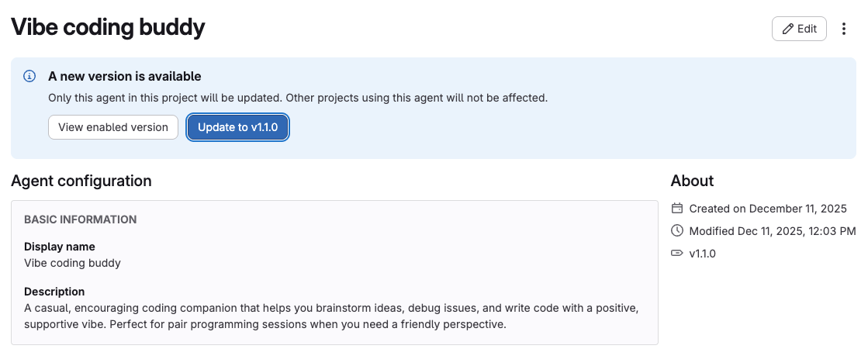Click the BASIC INFORMATION section label
Viewport: 868px width, 349px height.
coord(81,219)
